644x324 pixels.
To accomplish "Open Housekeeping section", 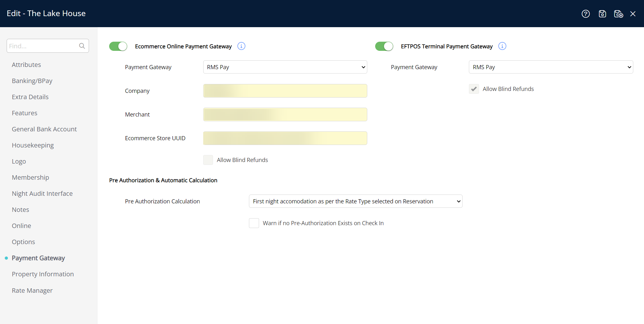I will 33,145.
